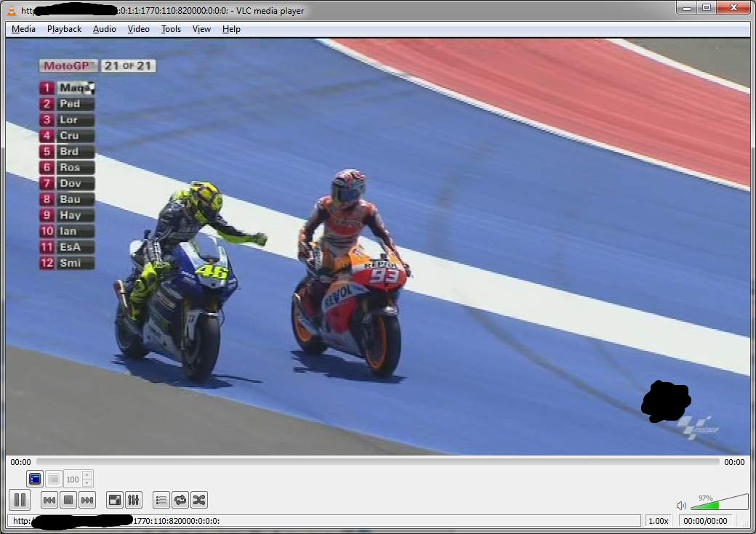Open the View menu
756x534 pixels.
point(201,29)
